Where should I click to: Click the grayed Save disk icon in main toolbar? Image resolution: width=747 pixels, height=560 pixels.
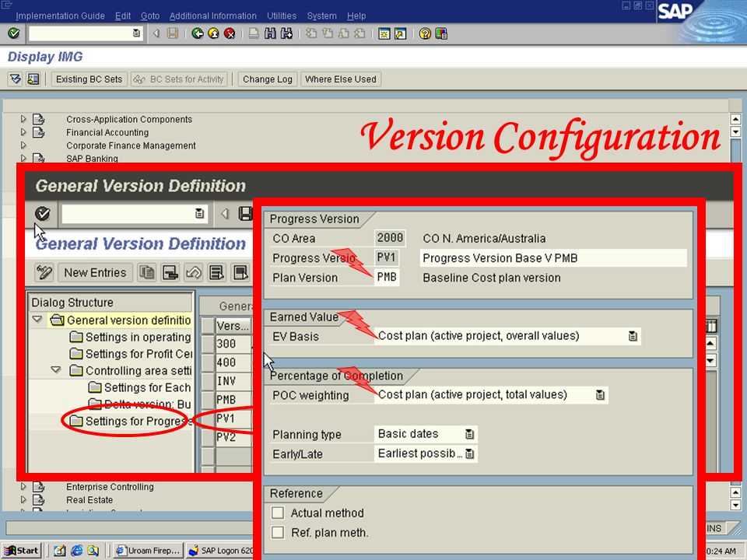(173, 33)
